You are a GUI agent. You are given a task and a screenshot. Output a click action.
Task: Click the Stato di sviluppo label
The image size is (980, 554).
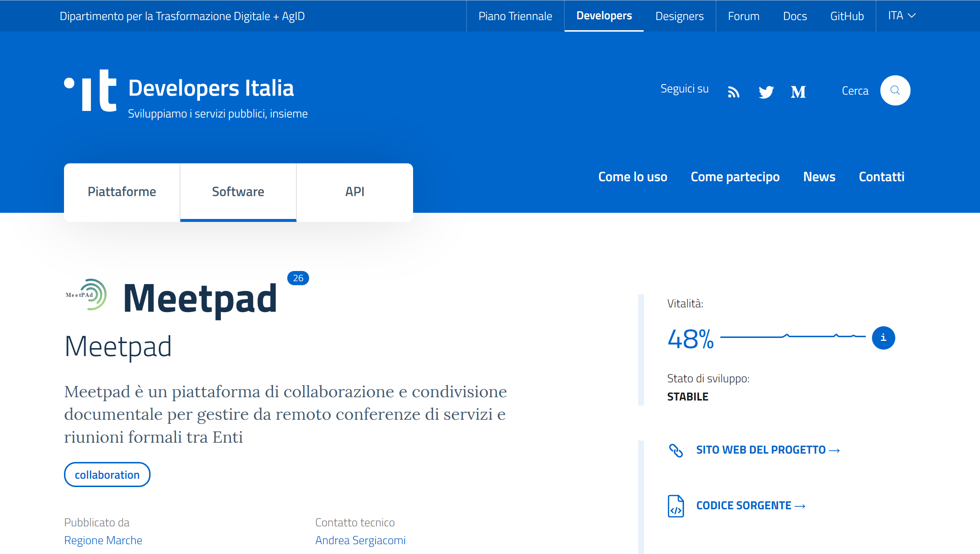(x=708, y=379)
